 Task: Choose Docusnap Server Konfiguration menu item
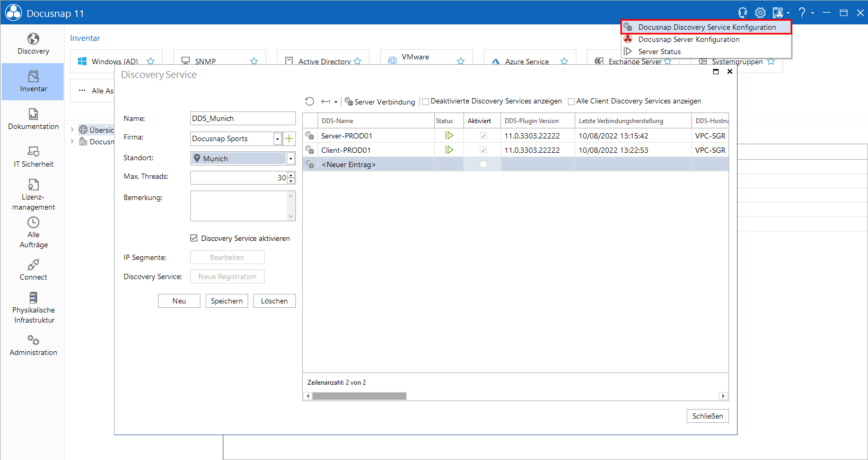pyautogui.click(x=706, y=39)
